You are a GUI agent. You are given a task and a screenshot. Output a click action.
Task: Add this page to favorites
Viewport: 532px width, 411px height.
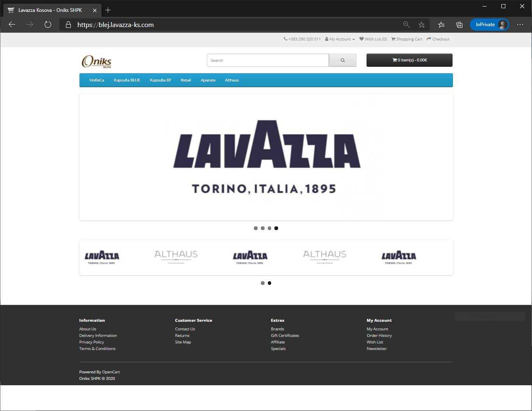421,25
